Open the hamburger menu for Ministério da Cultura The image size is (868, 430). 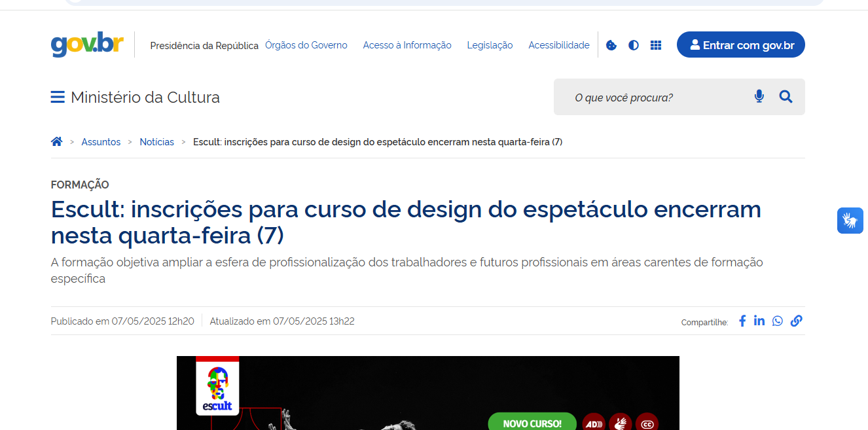pos(58,98)
